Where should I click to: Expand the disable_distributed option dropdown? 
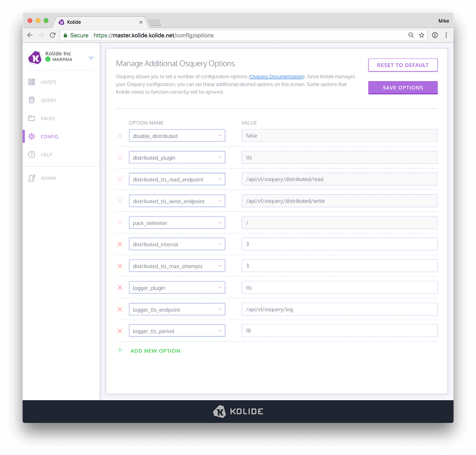220,135
